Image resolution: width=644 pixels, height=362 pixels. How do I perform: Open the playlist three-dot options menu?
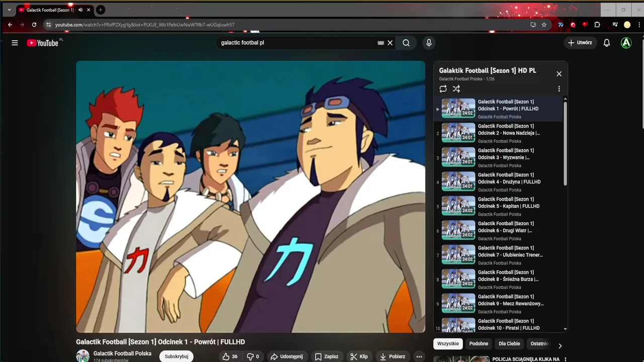[559, 89]
